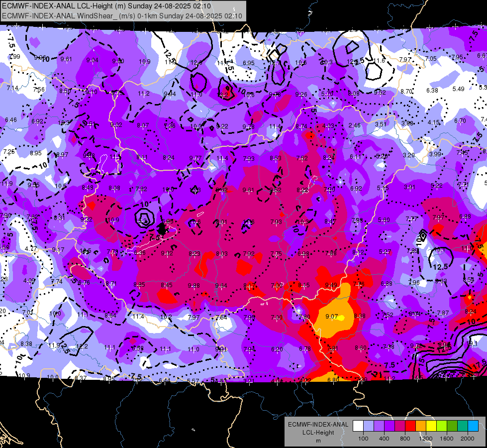Select the magenta legend swatch
This screenshot has height=448, width=487.
point(400,426)
